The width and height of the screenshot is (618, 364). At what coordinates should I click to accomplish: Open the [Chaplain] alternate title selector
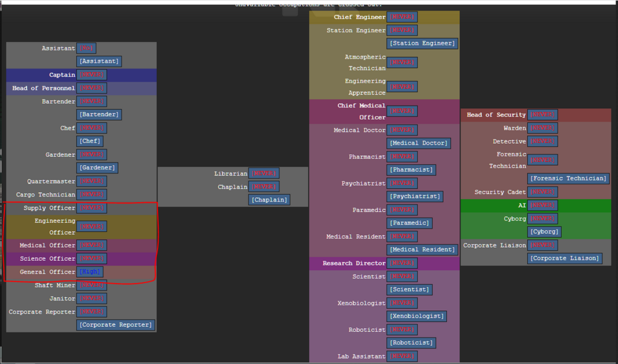click(x=269, y=200)
